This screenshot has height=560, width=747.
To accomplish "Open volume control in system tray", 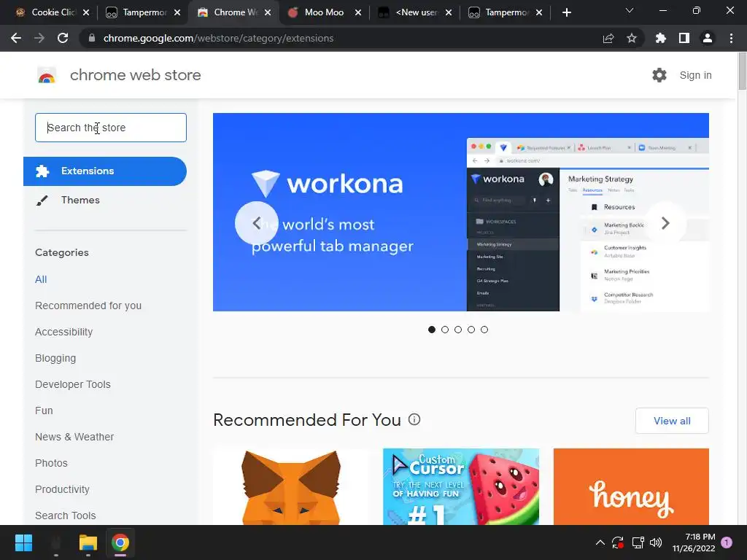I will click(656, 542).
